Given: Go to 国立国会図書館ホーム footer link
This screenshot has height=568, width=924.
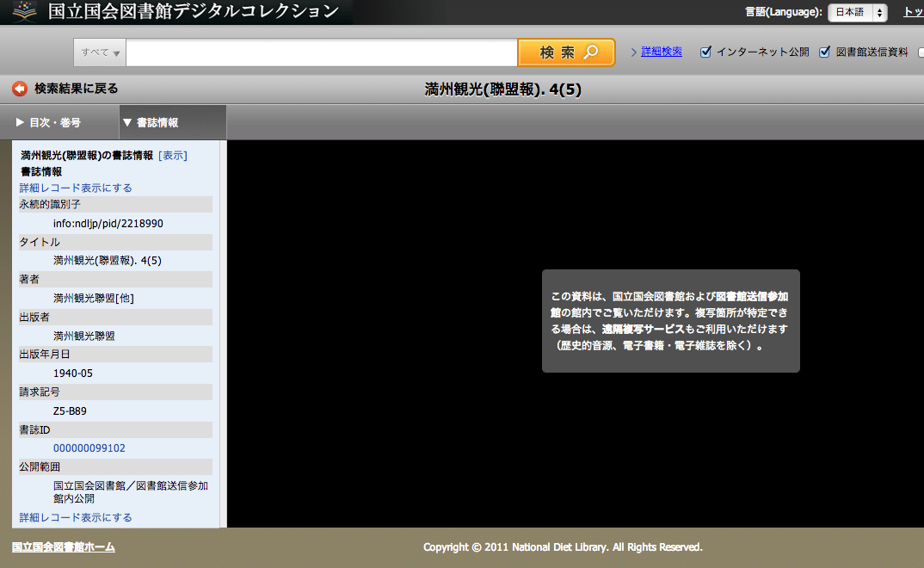Looking at the screenshot, I should click(63, 547).
